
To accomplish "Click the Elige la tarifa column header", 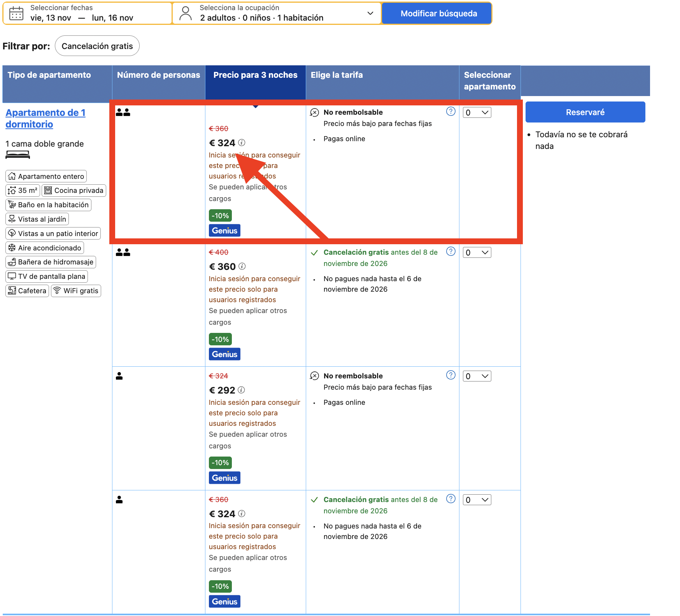I will pos(336,75).
